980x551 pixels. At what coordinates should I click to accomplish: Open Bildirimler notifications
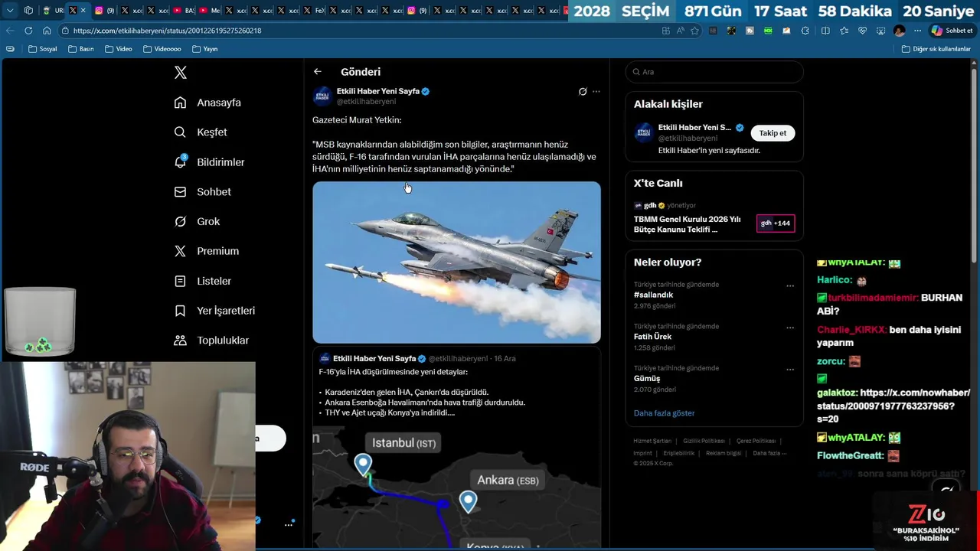[209, 162]
